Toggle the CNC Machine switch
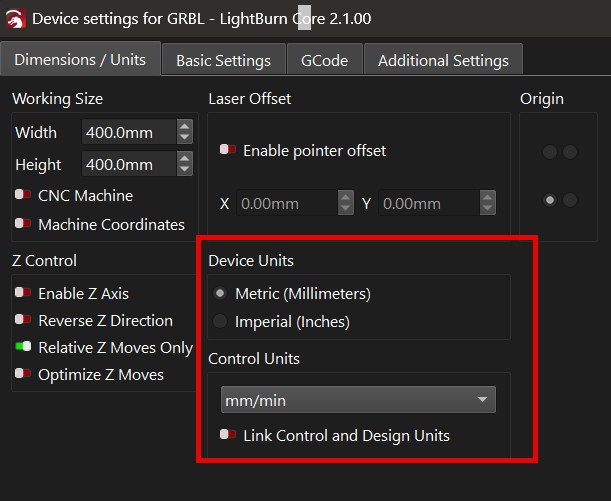 click(x=23, y=194)
